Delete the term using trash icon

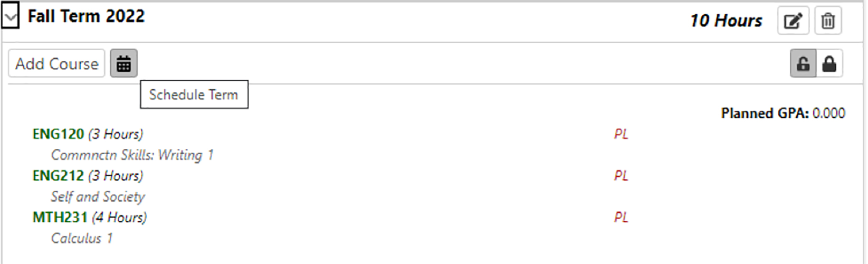(x=828, y=21)
